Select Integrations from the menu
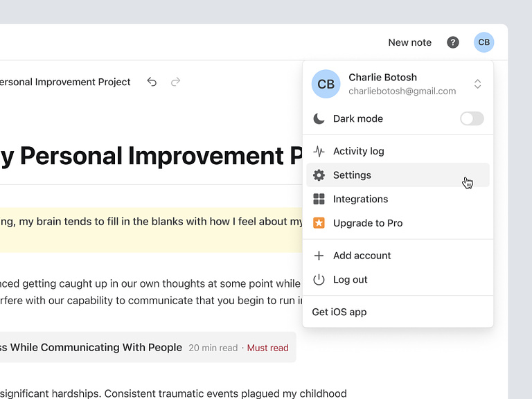Image resolution: width=532 pixels, height=399 pixels. (x=360, y=199)
